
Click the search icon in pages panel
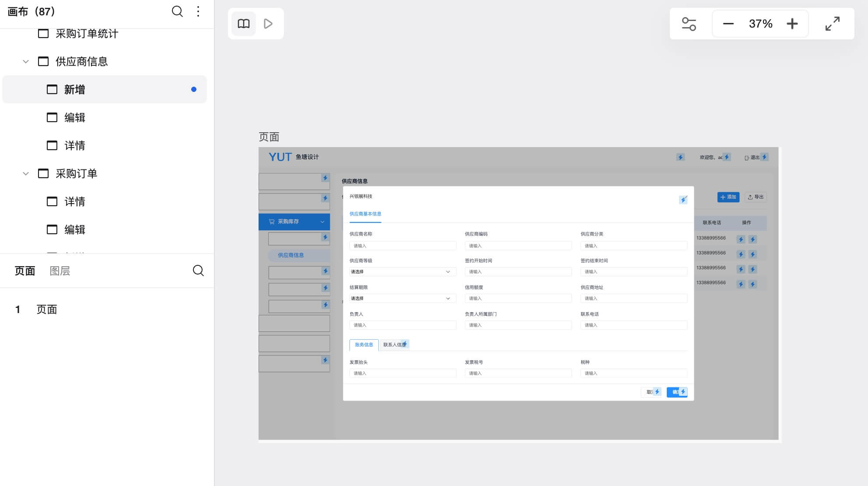[x=198, y=271]
